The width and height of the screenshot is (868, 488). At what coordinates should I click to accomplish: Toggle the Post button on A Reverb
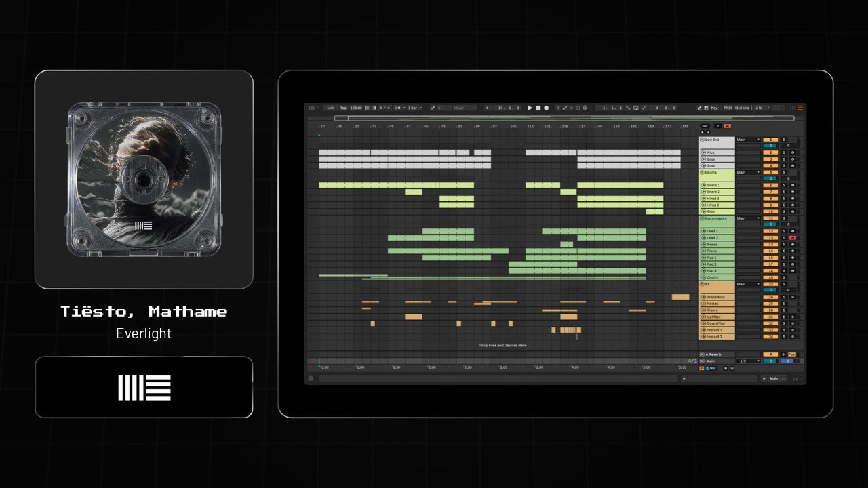pyautogui.click(x=792, y=354)
